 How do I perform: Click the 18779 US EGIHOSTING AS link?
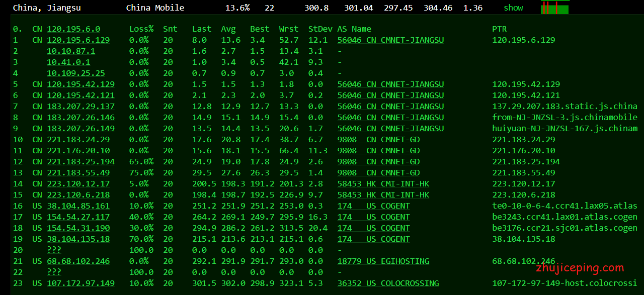[383, 261]
